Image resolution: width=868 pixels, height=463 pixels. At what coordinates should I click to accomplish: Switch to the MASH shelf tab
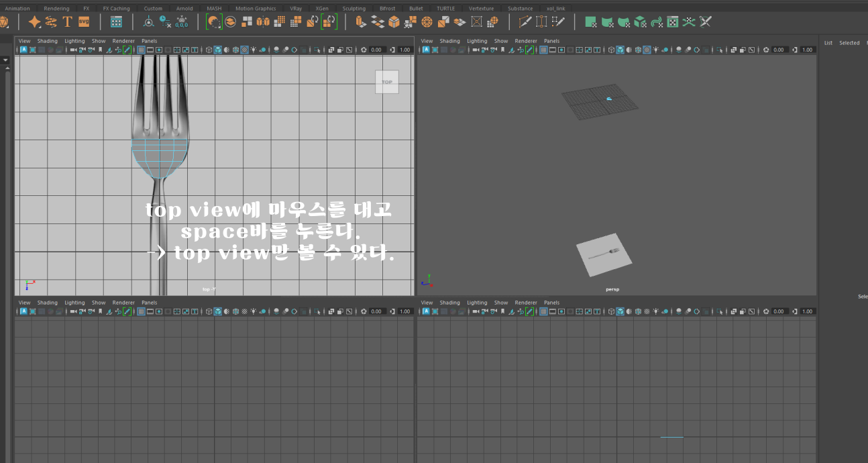214,9
